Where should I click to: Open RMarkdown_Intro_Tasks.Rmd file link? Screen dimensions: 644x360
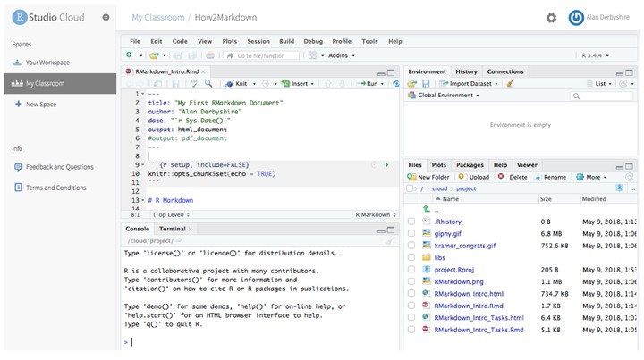pyautogui.click(x=479, y=330)
